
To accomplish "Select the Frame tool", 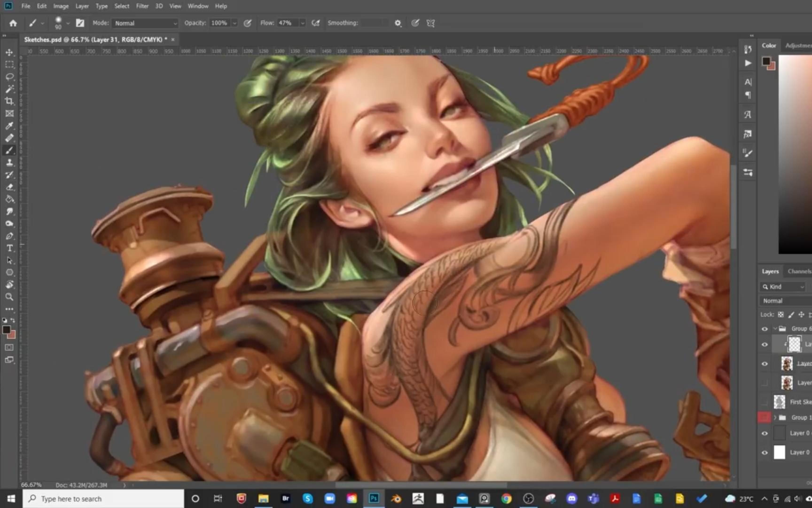I will pyautogui.click(x=9, y=113).
